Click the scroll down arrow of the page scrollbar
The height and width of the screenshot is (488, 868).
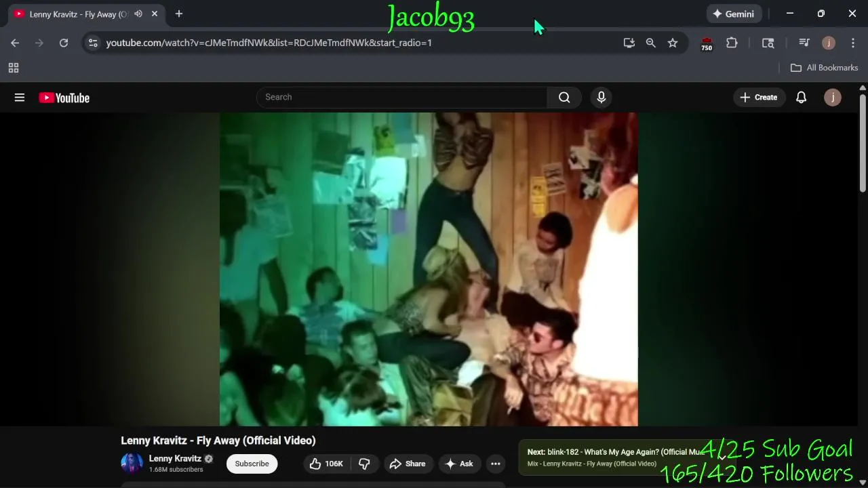pos(863,483)
